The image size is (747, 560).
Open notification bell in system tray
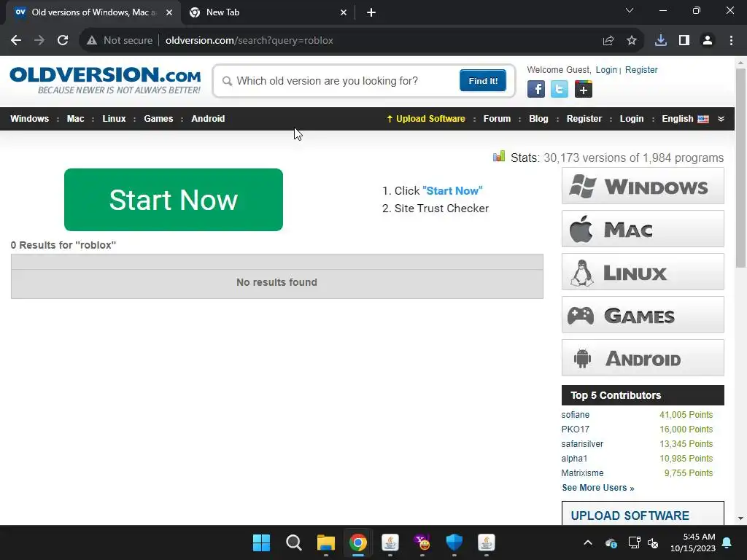click(727, 542)
